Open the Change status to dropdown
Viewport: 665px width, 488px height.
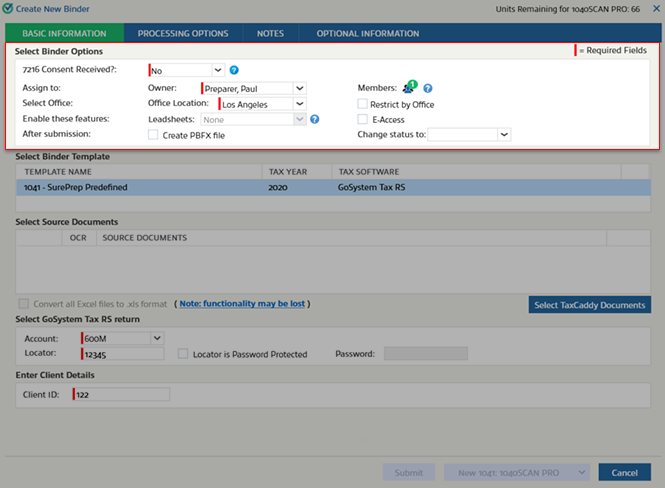tap(504, 134)
